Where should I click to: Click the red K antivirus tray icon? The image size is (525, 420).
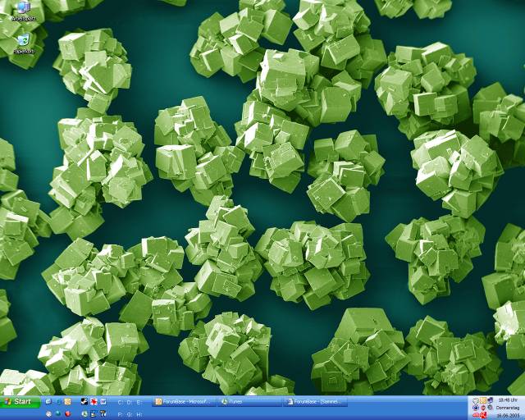[483, 415]
